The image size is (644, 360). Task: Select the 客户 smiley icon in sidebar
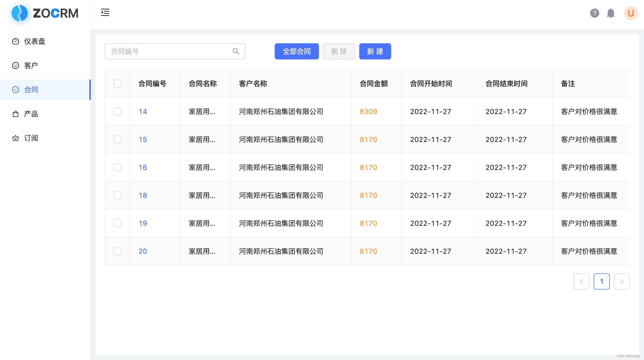(x=16, y=65)
